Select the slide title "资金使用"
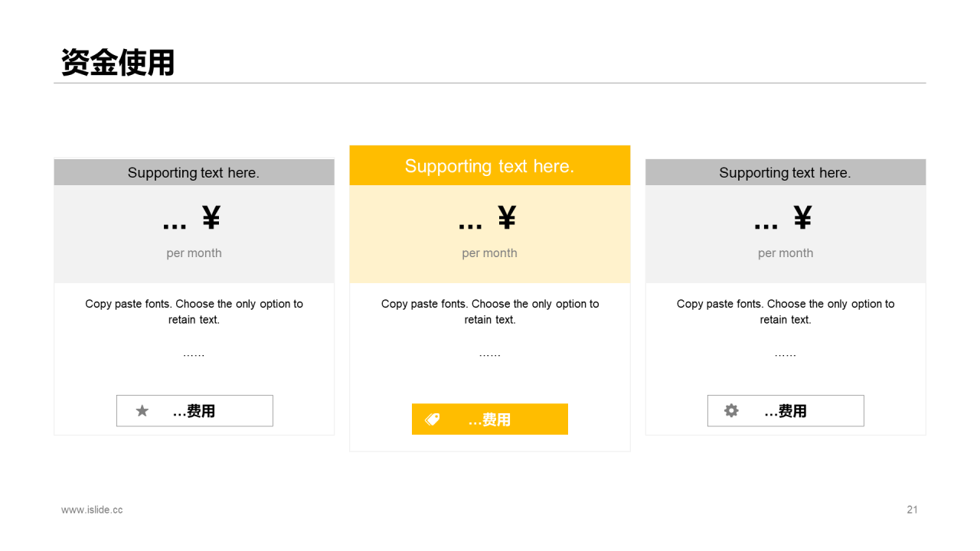The width and height of the screenshot is (980, 551). (x=118, y=63)
